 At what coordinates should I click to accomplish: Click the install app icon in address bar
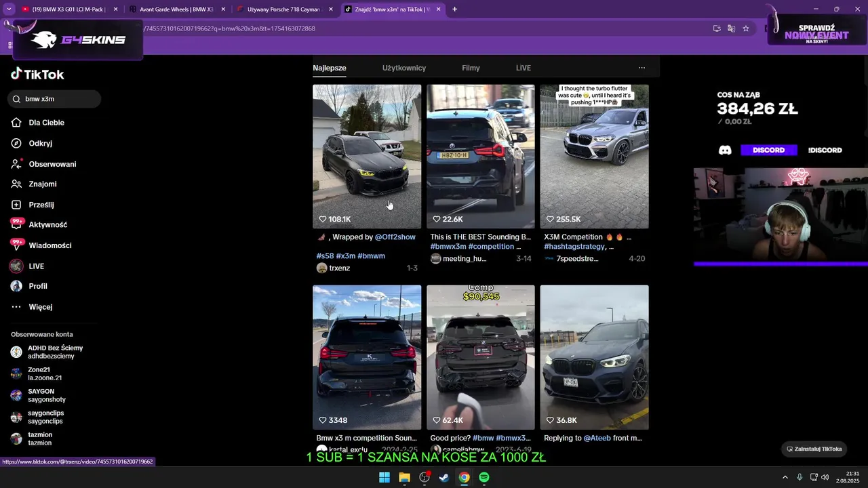[717, 28]
